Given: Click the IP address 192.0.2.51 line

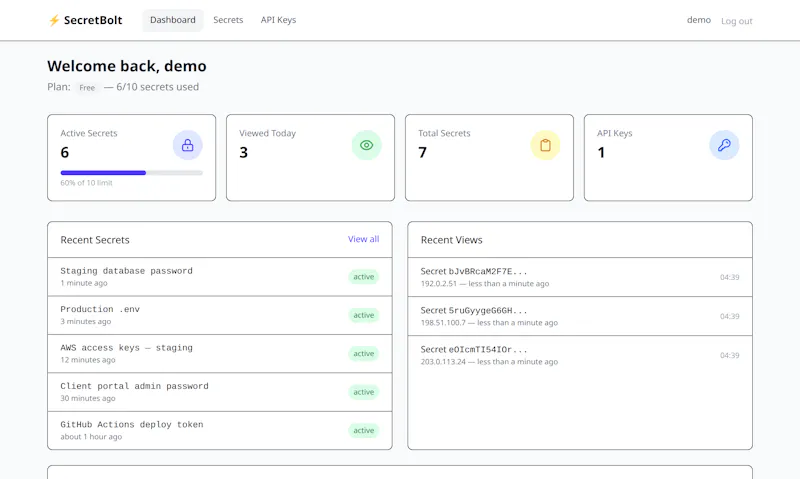Looking at the screenshot, I should [x=485, y=284].
